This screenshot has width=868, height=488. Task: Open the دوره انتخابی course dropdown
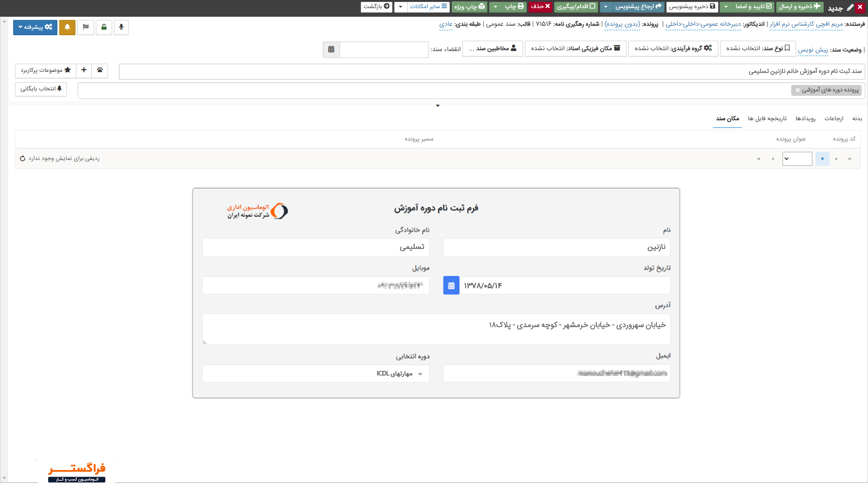click(x=420, y=374)
